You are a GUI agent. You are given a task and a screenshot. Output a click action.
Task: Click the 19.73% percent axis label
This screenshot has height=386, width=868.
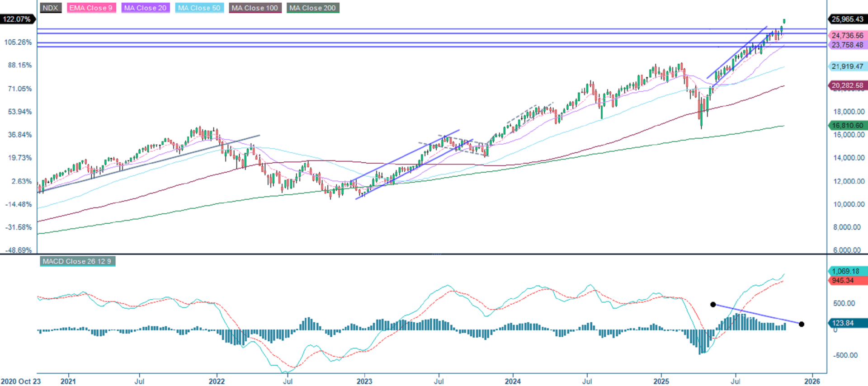pyautogui.click(x=20, y=158)
